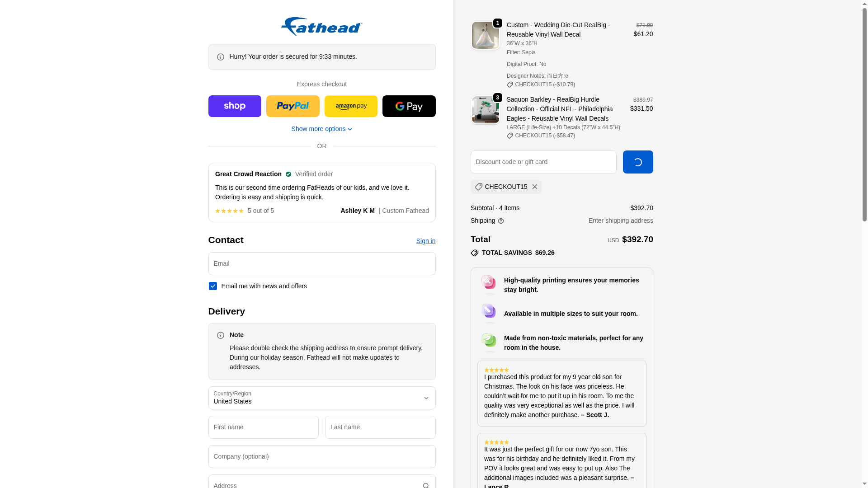Viewport: 868px width, 488px height.
Task: Follow the Sign in link
Action: coord(426,241)
